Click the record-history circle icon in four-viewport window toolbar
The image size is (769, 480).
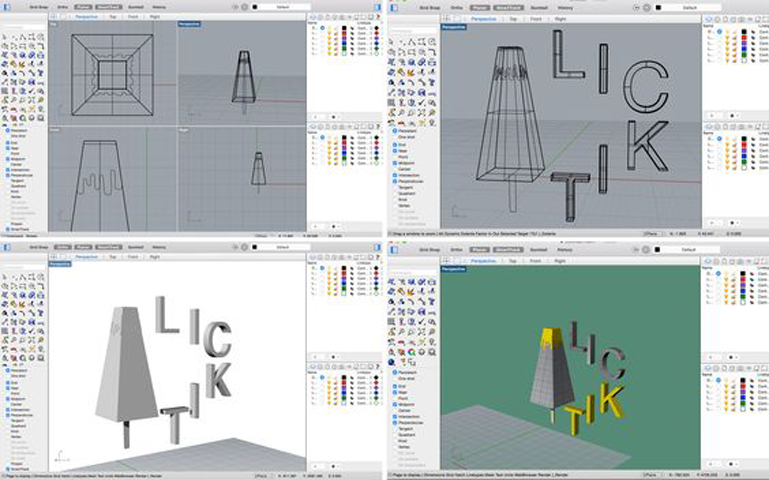pyautogui.click(x=244, y=7)
